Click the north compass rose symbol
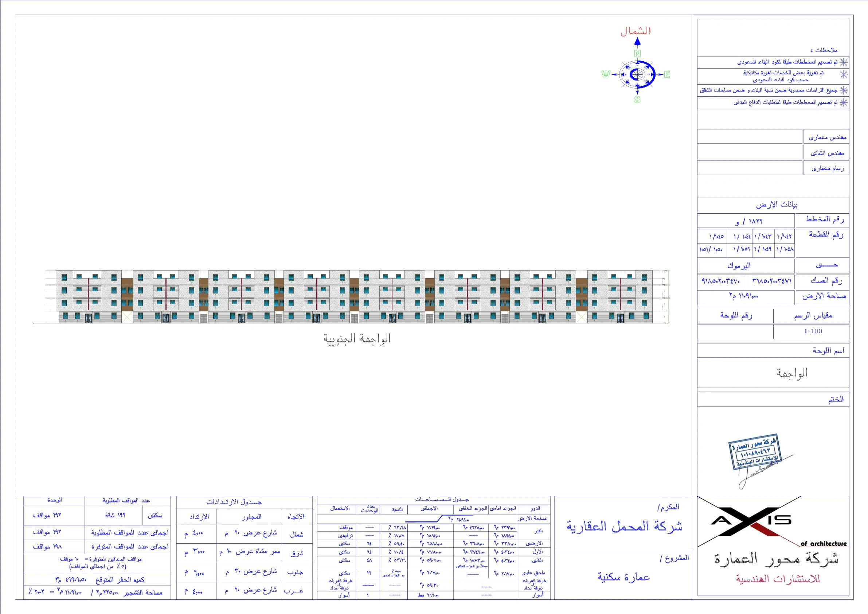Viewport: 868px width, 614px height. (637, 74)
